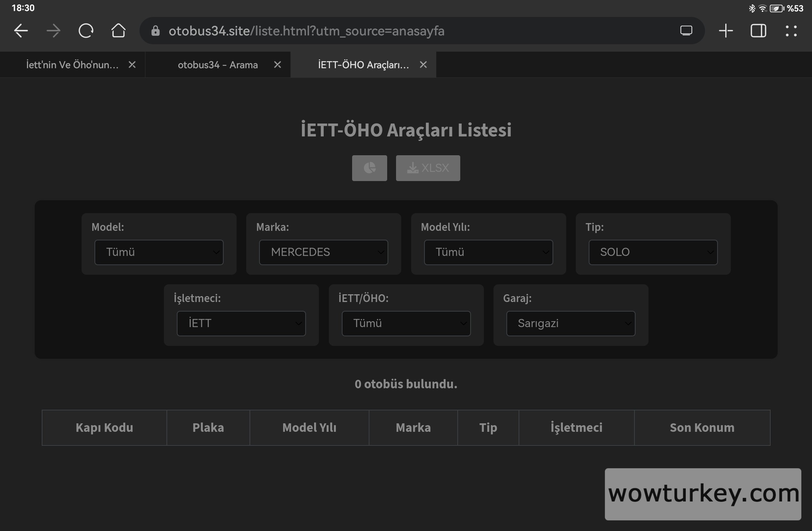The width and height of the screenshot is (812, 531).
Task: Change the Tip dropdown from SOLO
Action: [x=653, y=252]
